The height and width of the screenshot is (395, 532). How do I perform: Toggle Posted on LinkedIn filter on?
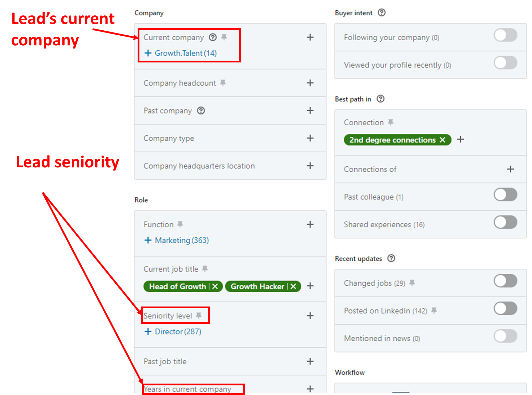505,308
